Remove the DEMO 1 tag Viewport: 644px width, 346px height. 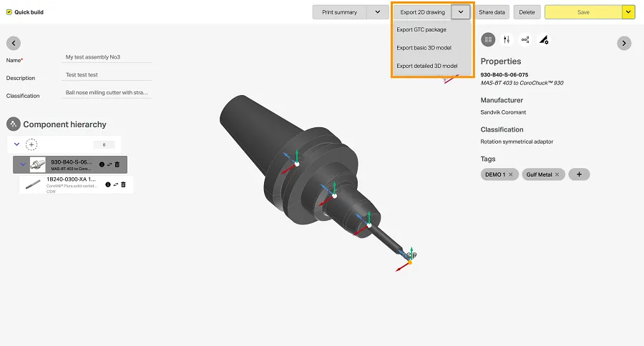point(511,174)
